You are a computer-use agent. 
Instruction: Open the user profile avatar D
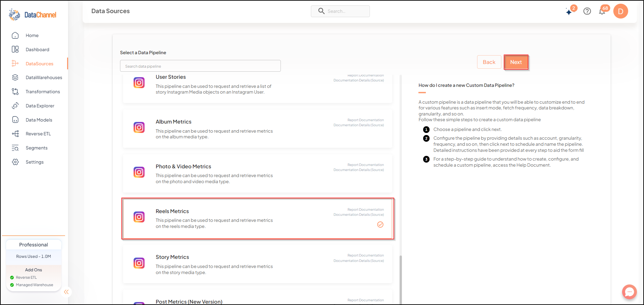pyautogui.click(x=620, y=11)
